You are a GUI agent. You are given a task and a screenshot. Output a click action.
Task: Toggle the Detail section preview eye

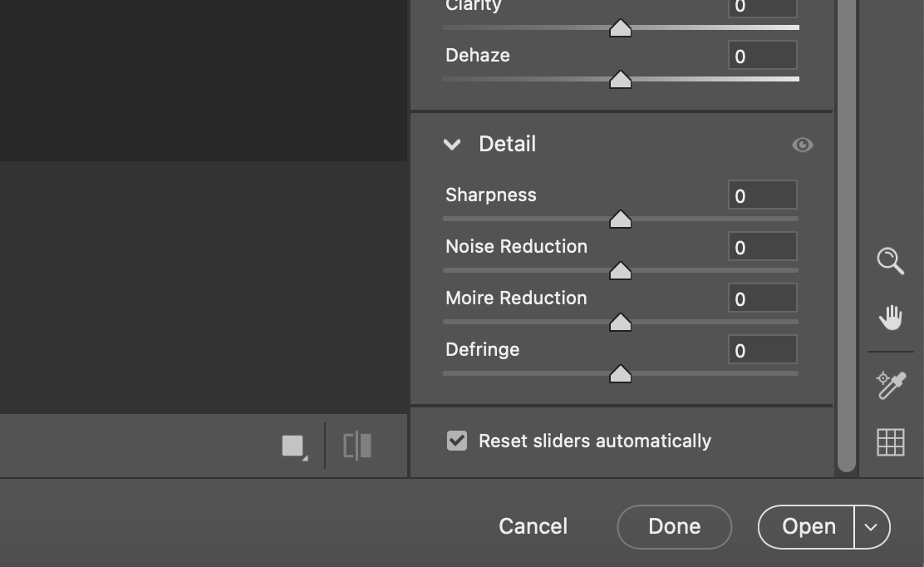(802, 145)
